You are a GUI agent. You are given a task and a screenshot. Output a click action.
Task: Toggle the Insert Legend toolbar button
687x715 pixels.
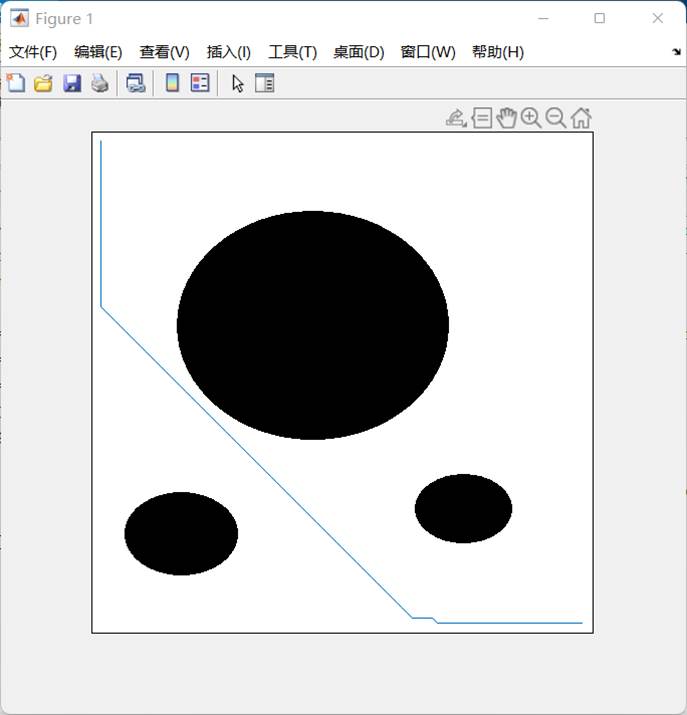click(200, 84)
